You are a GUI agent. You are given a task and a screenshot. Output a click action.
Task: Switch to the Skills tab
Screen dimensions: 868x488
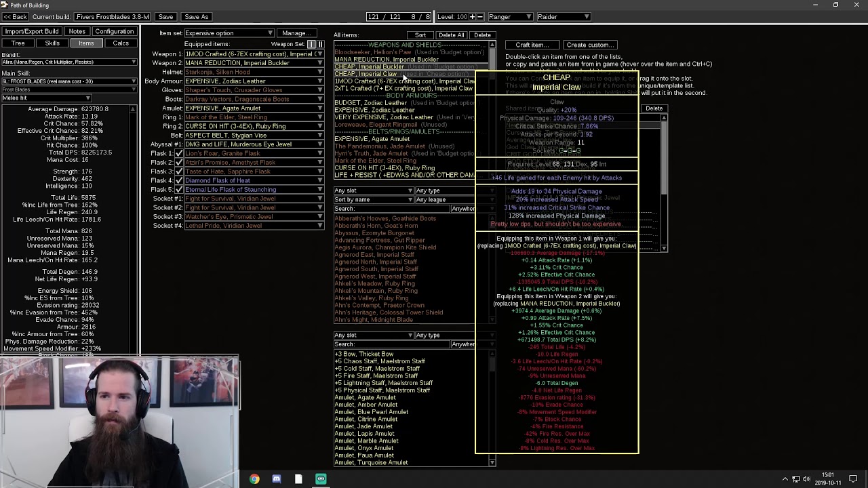[x=52, y=43]
